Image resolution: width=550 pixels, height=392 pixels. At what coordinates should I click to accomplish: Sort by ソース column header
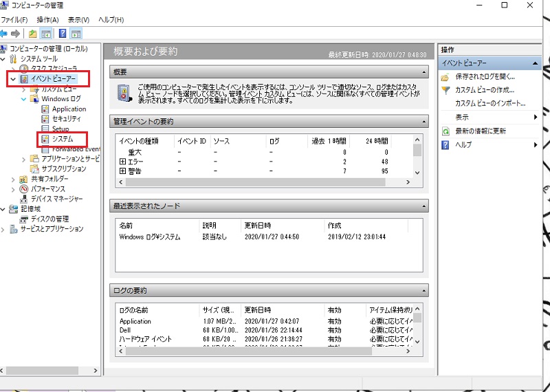(x=239, y=141)
